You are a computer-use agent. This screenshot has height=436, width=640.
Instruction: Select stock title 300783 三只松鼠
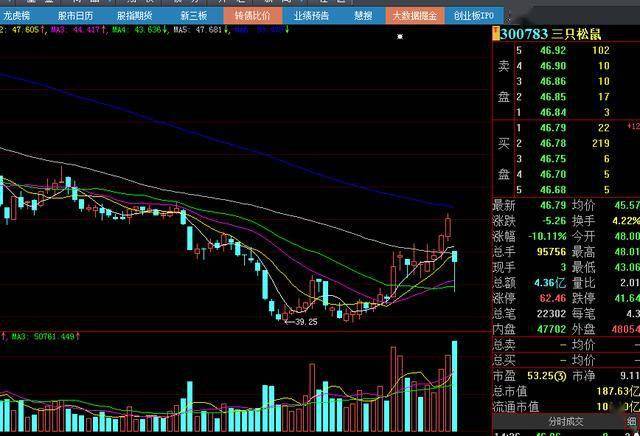pyautogui.click(x=551, y=34)
